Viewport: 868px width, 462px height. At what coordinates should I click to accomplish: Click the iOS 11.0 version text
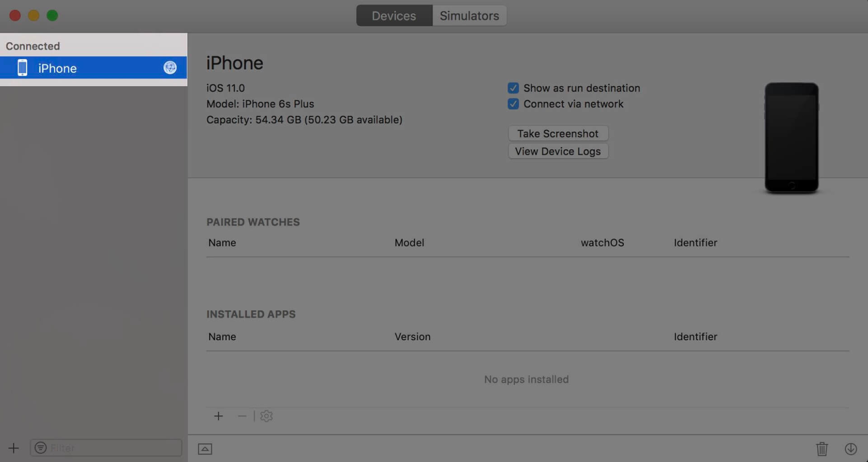coord(226,88)
